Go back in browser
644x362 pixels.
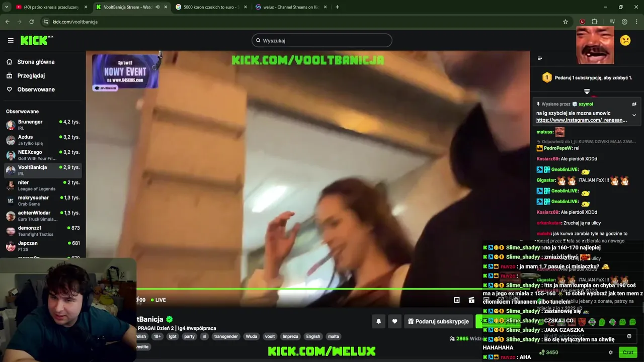[x=7, y=22]
